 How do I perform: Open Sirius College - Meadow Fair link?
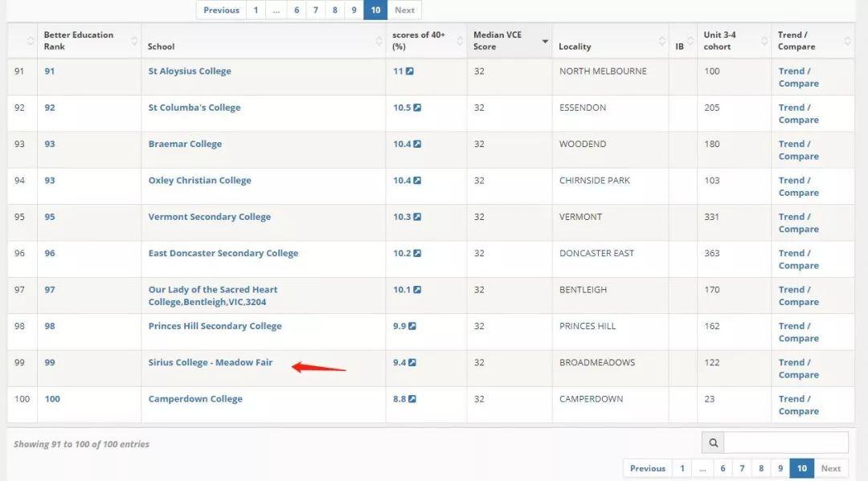[211, 363]
